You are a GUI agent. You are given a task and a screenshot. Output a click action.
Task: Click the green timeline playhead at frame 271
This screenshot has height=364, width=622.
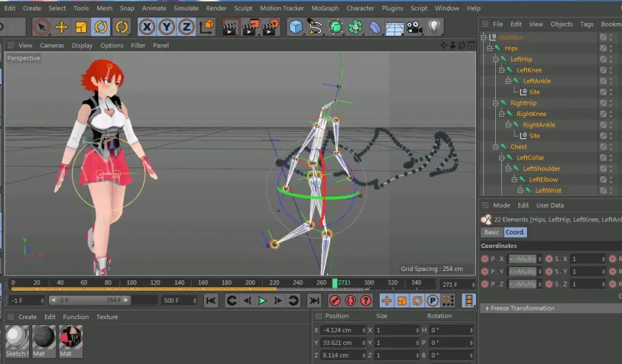pyautogui.click(x=335, y=283)
